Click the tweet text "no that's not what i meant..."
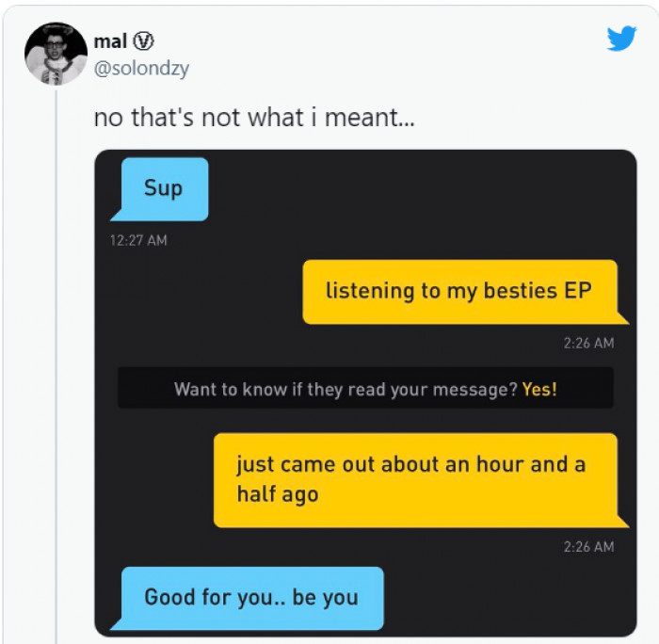659x644 pixels. 254,120
